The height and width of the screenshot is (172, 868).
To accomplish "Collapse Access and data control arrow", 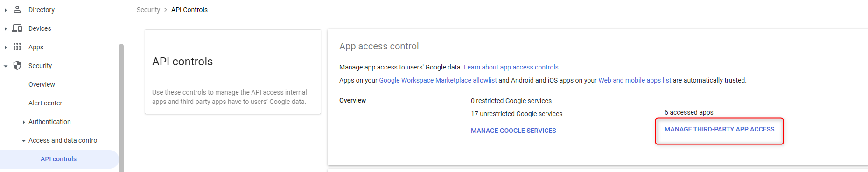I will point(23,140).
